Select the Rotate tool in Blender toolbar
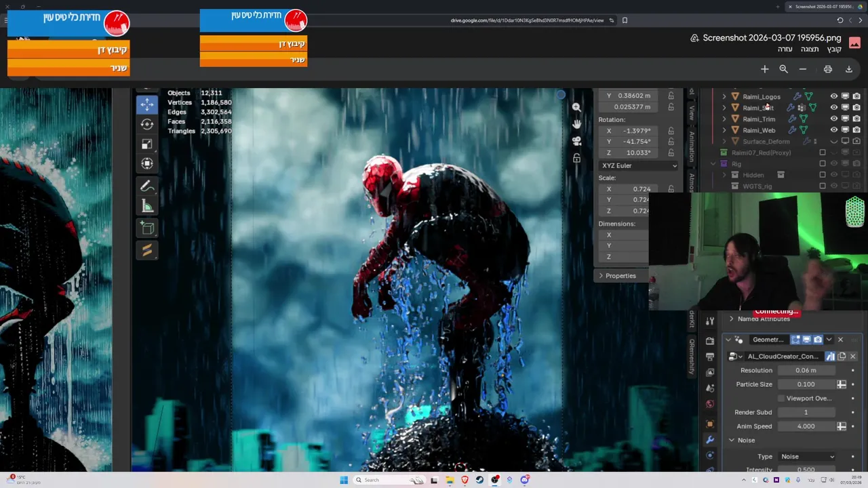This screenshot has height=488, width=868. pos(147,124)
